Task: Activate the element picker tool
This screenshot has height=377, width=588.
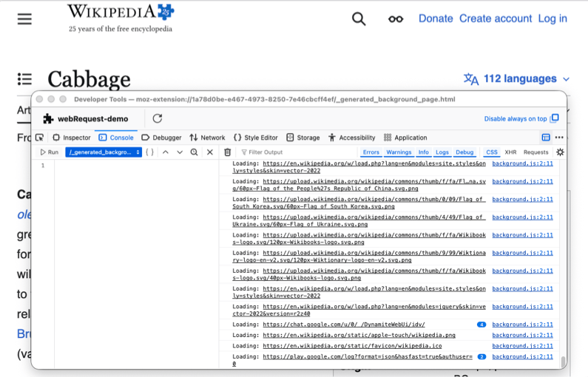Action: click(x=40, y=137)
